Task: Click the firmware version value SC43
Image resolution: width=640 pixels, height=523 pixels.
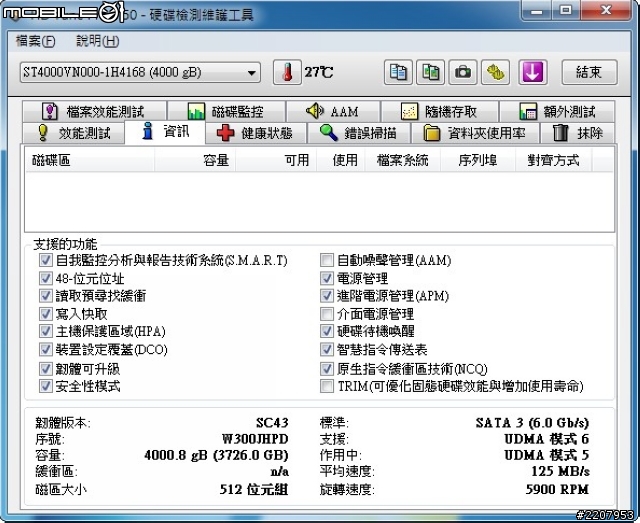Action: click(272, 423)
